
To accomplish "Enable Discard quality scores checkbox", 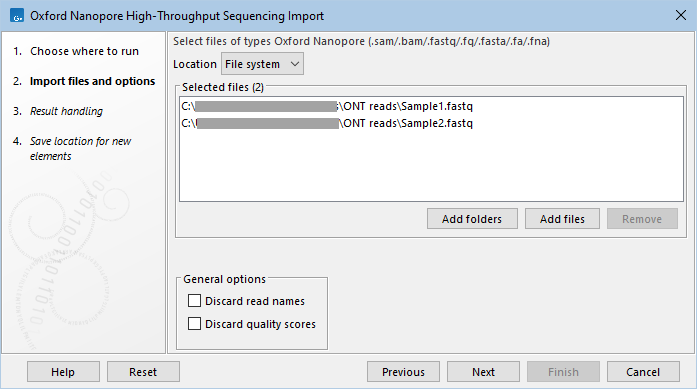I will pos(194,324).
